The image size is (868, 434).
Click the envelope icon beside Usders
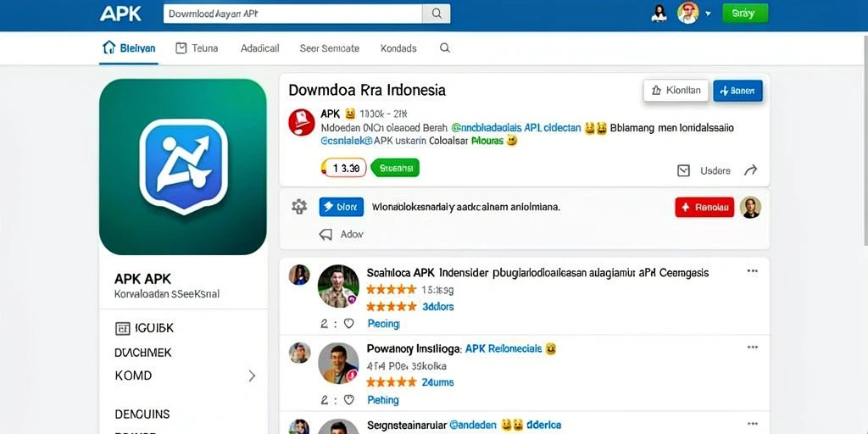684,170
